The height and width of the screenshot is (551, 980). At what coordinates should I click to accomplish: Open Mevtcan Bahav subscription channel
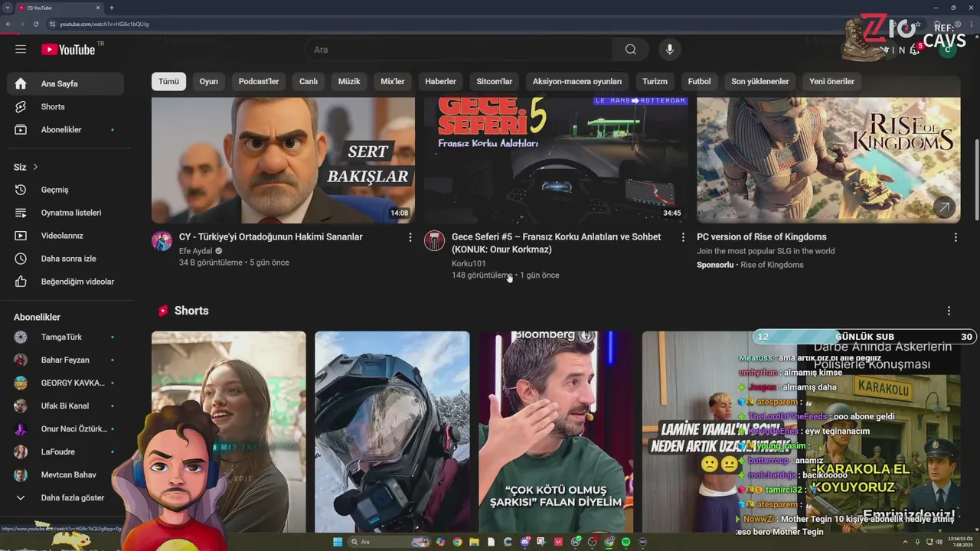[66, 474]
